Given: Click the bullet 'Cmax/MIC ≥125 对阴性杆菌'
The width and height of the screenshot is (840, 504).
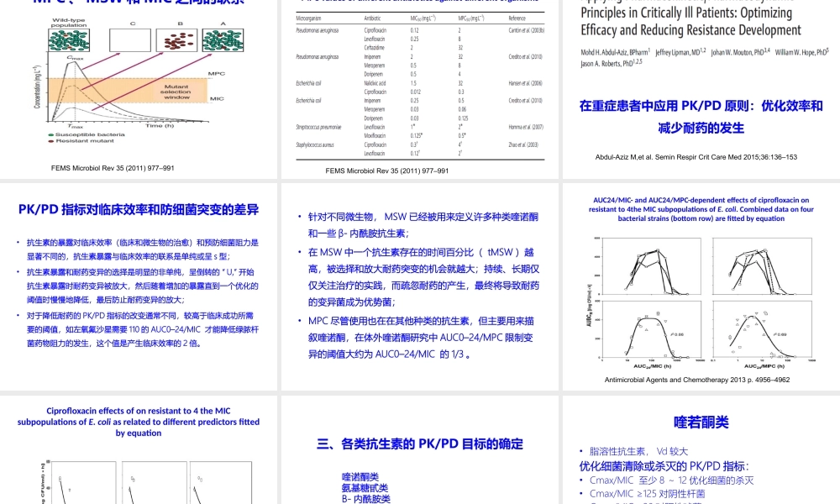Looking at the screenshot, I should 647,494.
